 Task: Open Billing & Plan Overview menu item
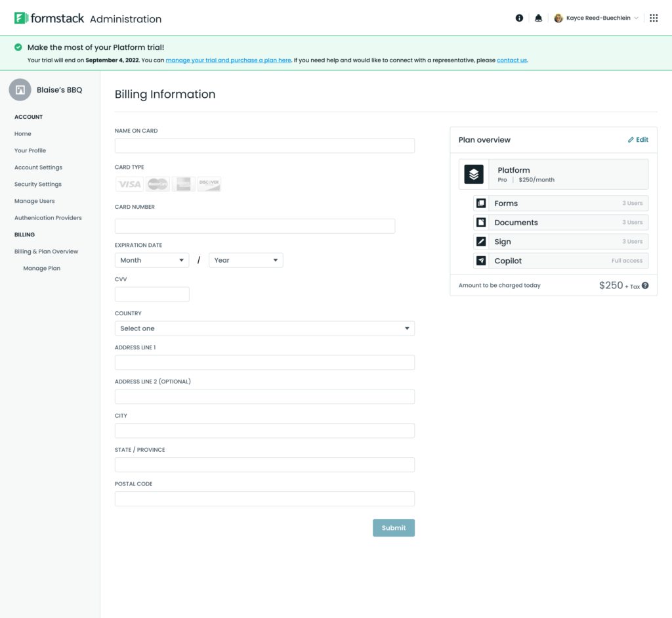pyautogui.click(x=47, y=252)
